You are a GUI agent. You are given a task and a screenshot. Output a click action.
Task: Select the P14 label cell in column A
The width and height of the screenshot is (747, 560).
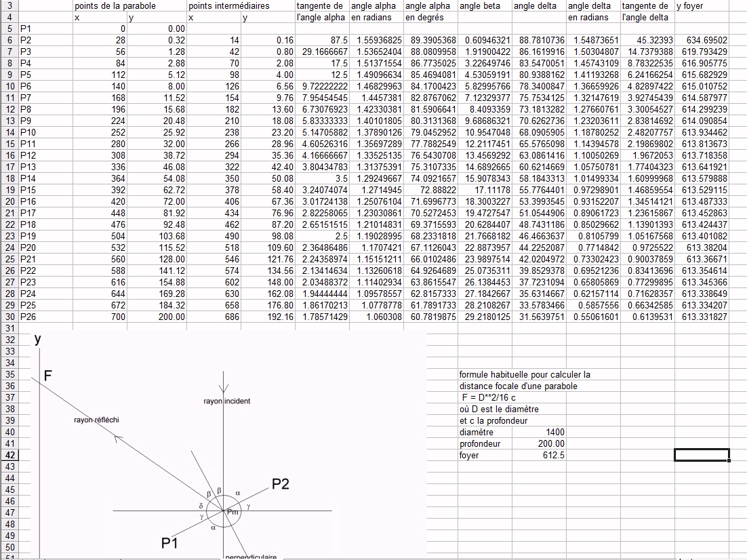[x=45, y=179]
